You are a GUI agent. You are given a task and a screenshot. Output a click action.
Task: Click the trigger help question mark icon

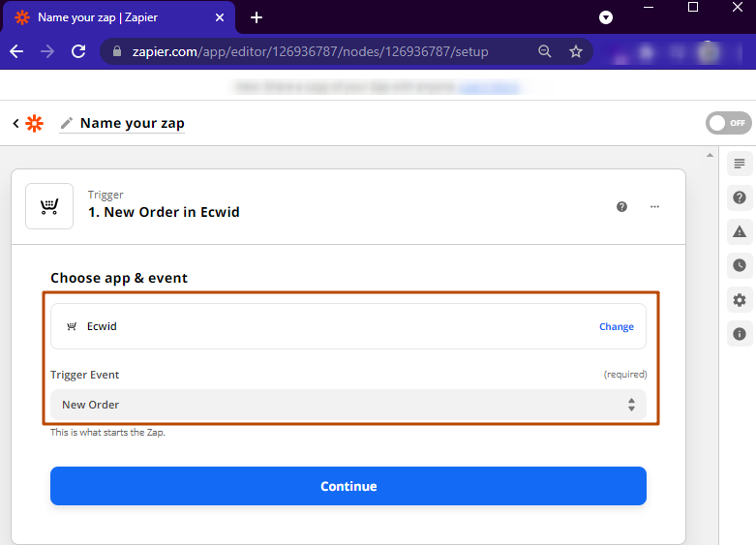click(x=622, y=207)
